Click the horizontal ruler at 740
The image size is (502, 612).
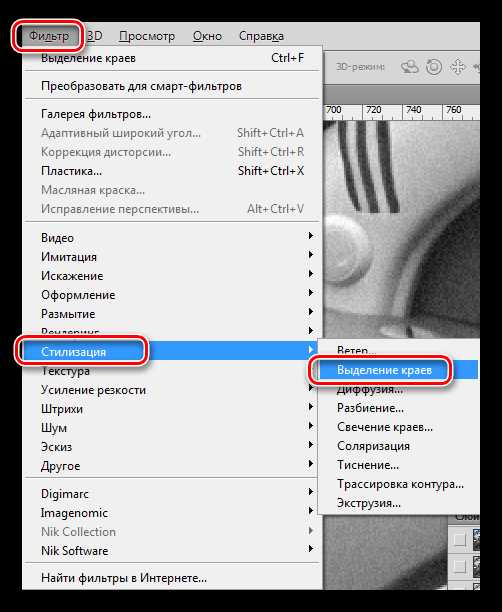tap(413, 110)
